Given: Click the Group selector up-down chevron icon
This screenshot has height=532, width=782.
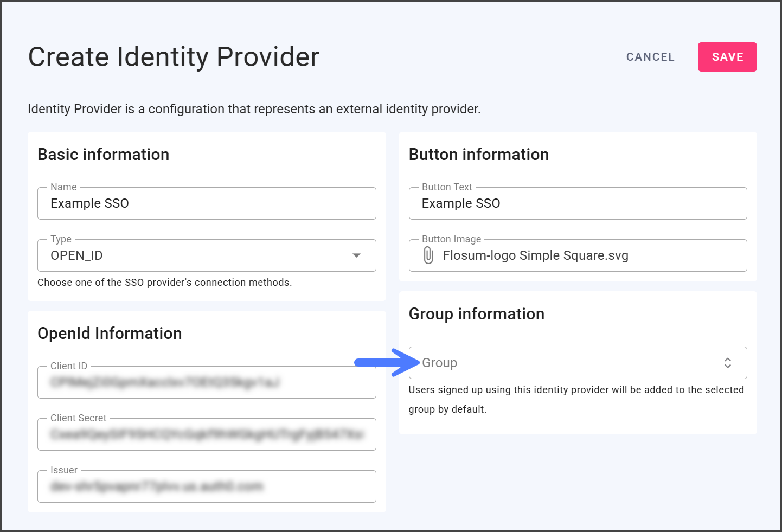Looking at the screenshot, I should tap(727, 363).
